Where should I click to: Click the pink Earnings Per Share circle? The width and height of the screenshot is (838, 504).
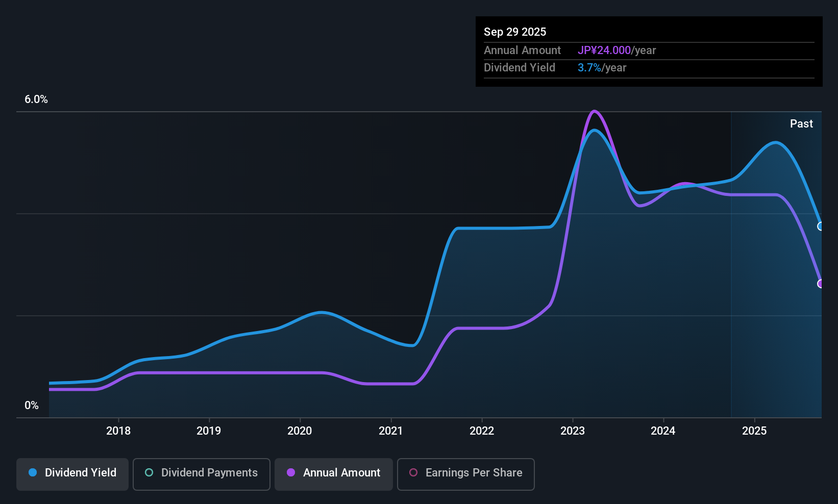413,472
